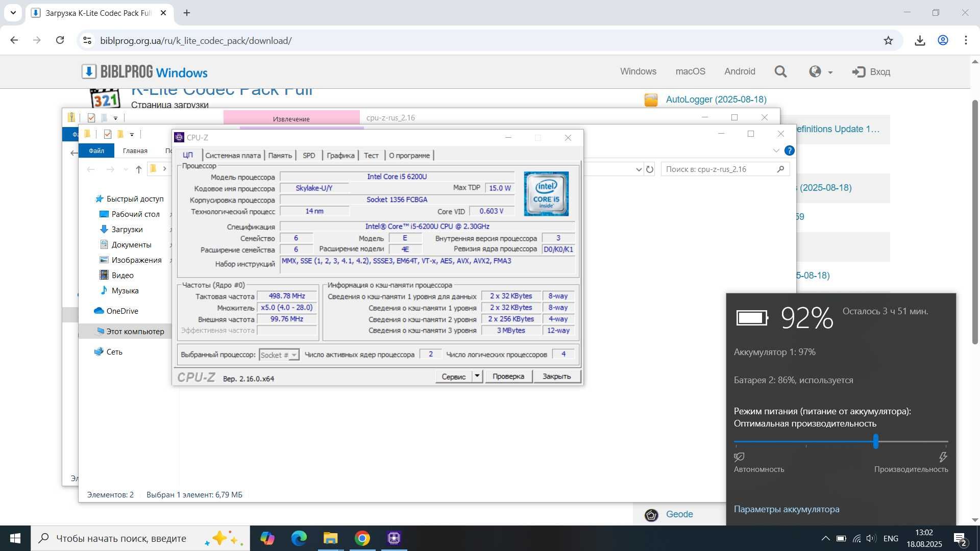Open the SPD tab
Image resolution: width=980 pixels, height=551 pixels.
[x=309, y=156]
